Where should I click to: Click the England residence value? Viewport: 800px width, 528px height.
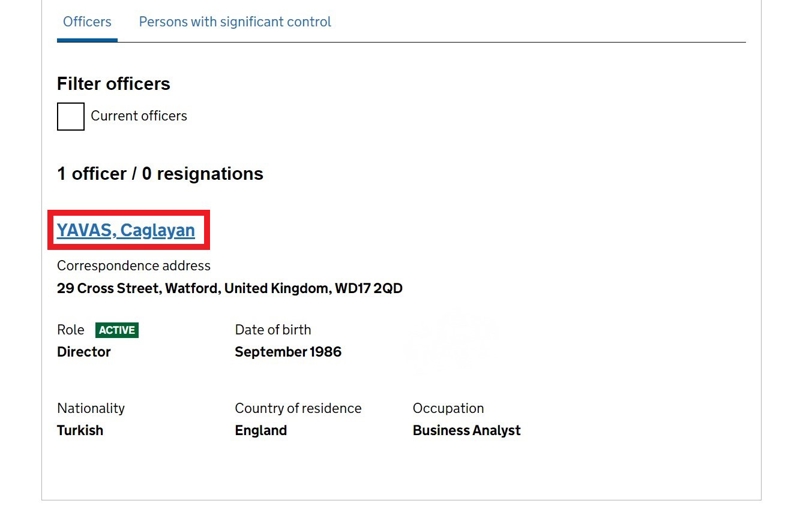(261, 430)
